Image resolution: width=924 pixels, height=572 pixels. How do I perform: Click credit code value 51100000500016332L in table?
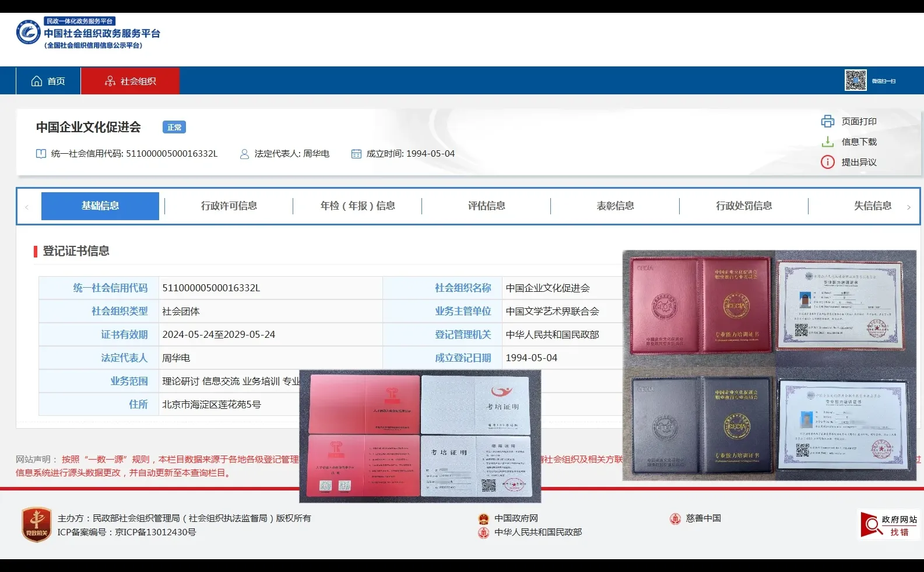tap(211, 288)
